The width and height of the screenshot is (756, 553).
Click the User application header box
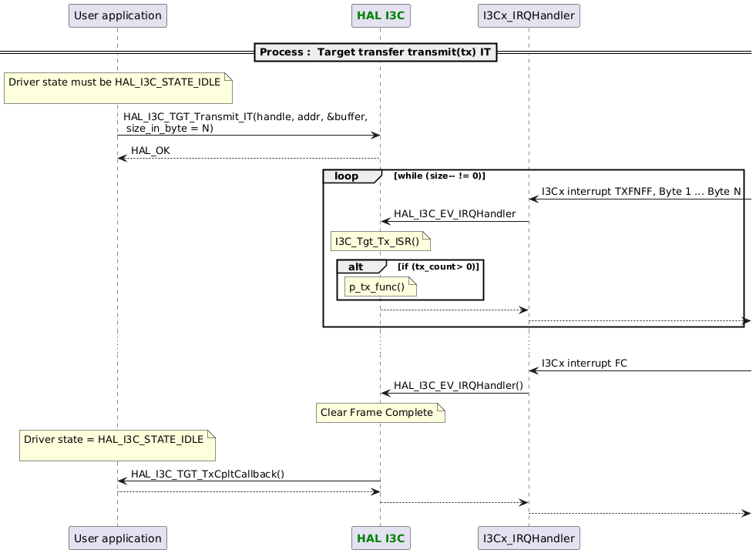point(117,15)
